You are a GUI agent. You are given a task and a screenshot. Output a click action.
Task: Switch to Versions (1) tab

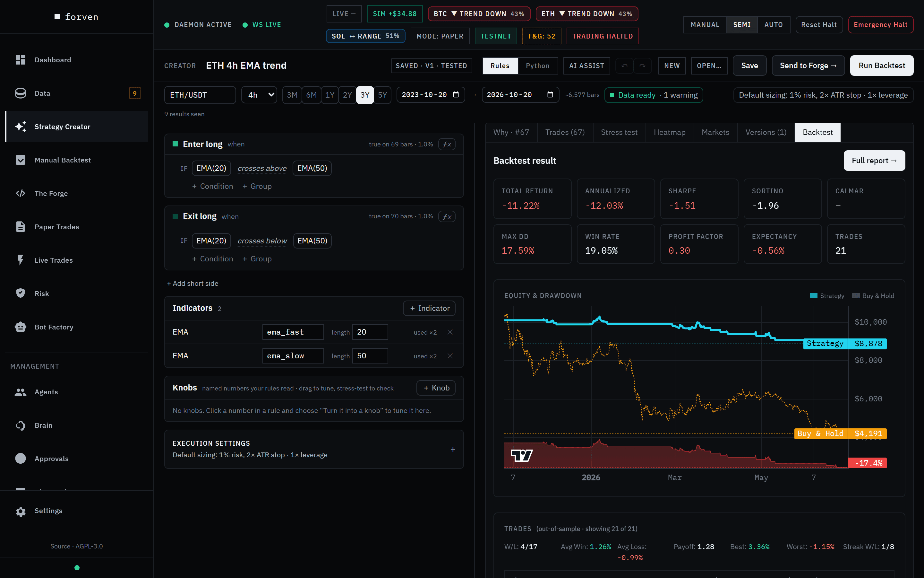[x=766, y=132]
